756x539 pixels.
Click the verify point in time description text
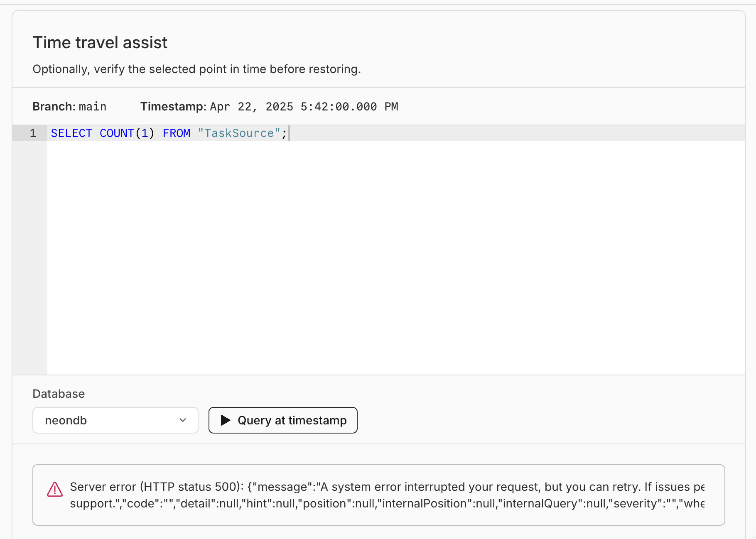coord(197,69)
